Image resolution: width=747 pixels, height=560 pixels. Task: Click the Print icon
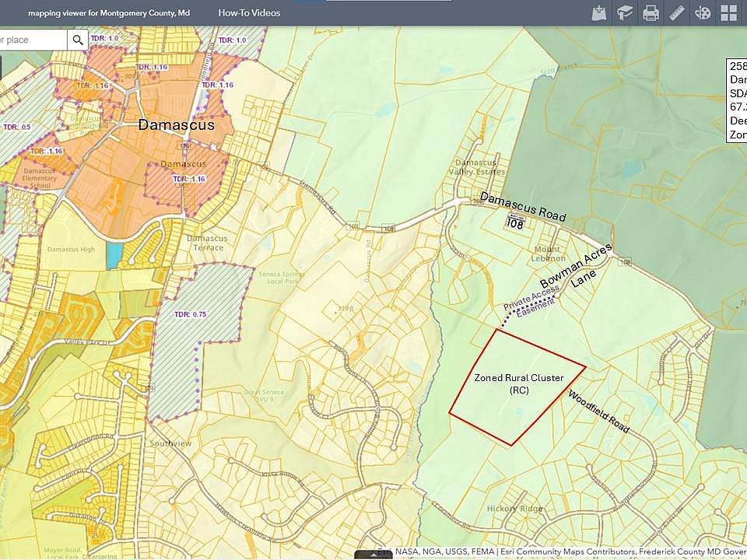click(651, 13)
